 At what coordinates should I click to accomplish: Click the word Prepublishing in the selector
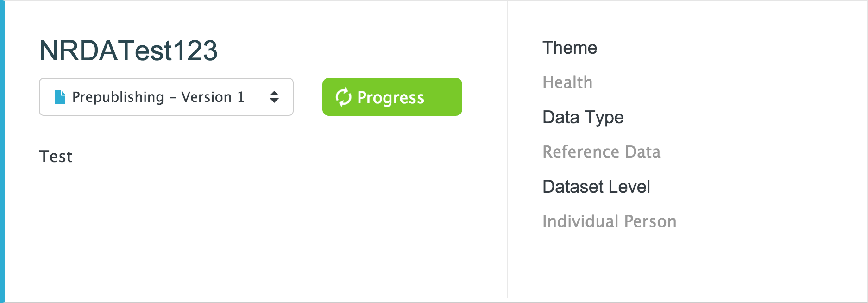click(x=118, y=97)
